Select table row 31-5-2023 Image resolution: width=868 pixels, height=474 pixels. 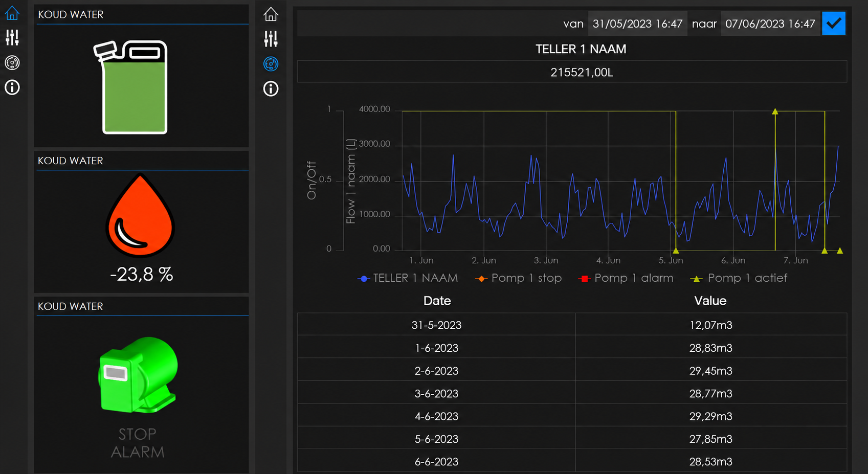572,325
